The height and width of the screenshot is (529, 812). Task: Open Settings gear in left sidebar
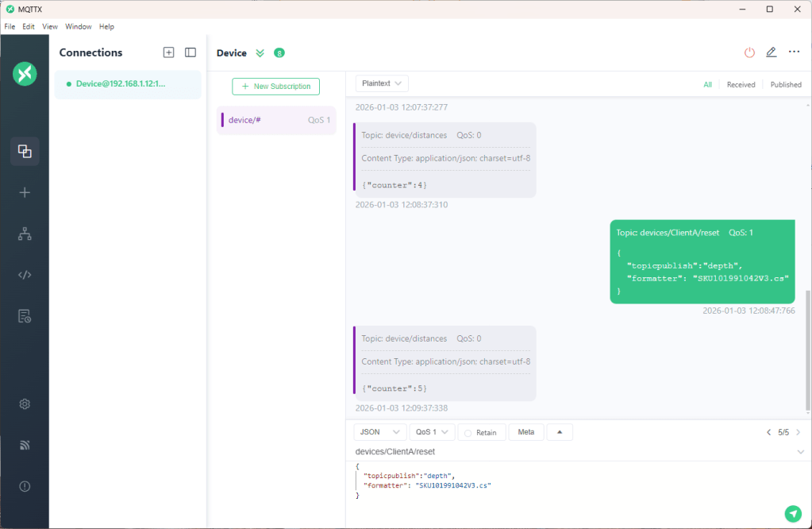(25, 404)
